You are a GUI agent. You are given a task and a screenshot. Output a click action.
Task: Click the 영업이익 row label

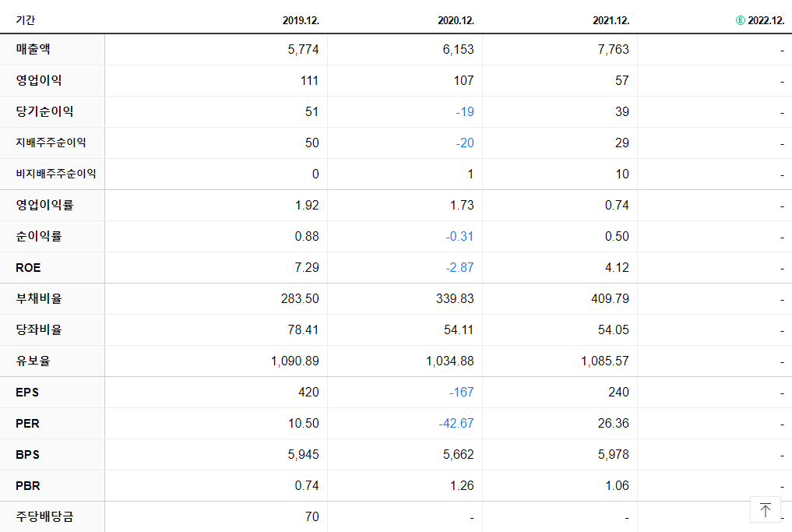38,80
